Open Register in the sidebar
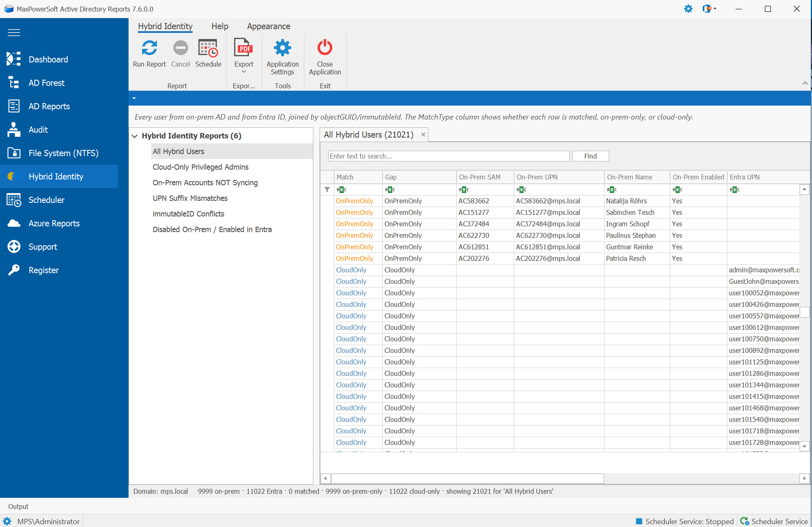 pyautogui.click(x=59, y=270)
